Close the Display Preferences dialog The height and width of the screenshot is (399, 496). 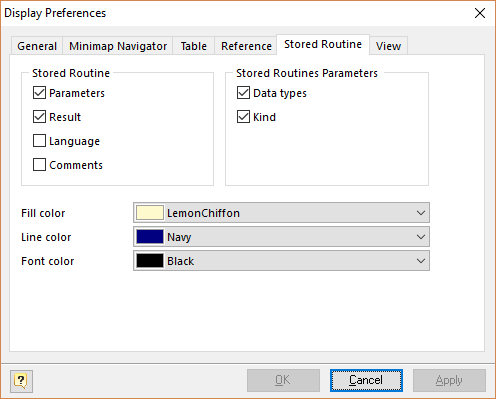point(480,13)
